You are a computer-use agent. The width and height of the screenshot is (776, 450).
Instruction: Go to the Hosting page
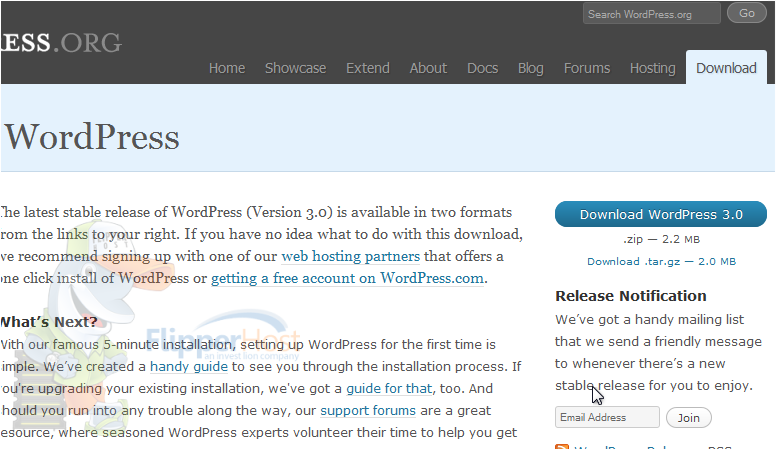click(652, 68)
